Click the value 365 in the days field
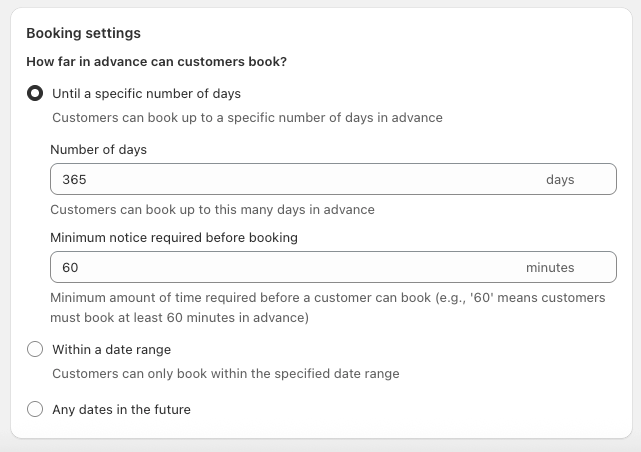The image size is (641, 452). pos(74,180)
